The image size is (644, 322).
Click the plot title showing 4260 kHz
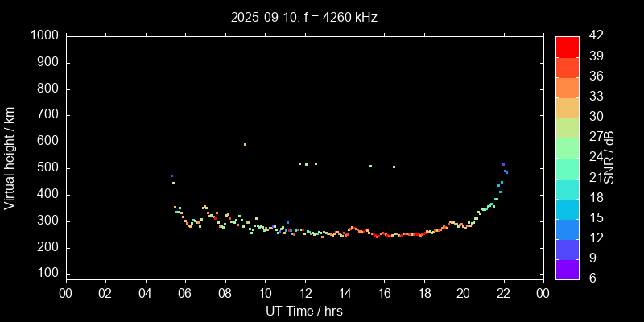click(303, 17)
